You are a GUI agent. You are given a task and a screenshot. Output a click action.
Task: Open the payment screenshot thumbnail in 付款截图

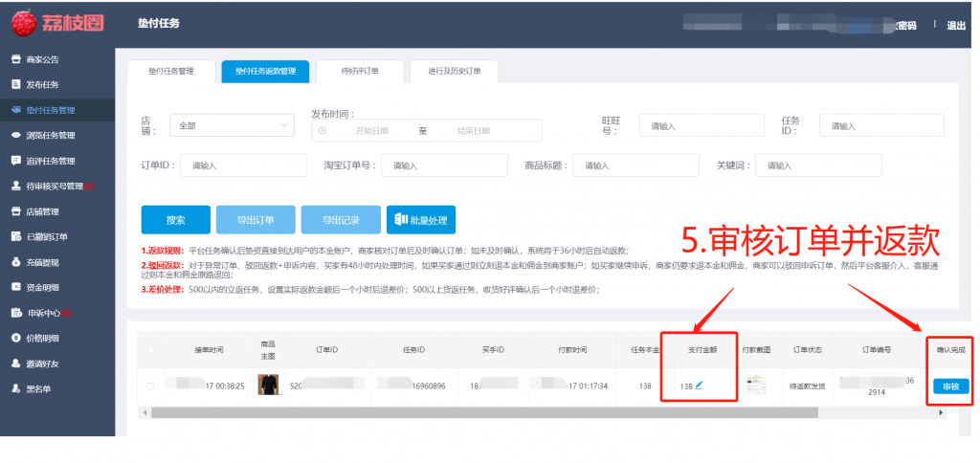(756, 385)
